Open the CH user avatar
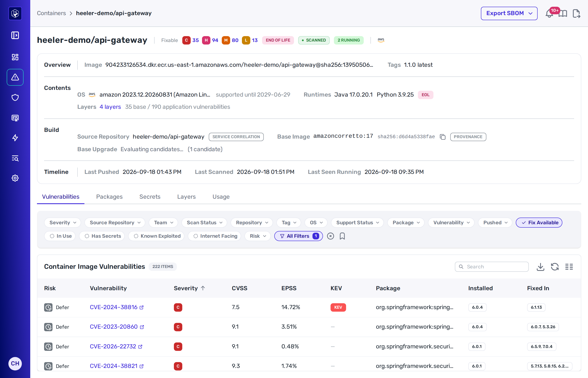 [x=15, y=364]
